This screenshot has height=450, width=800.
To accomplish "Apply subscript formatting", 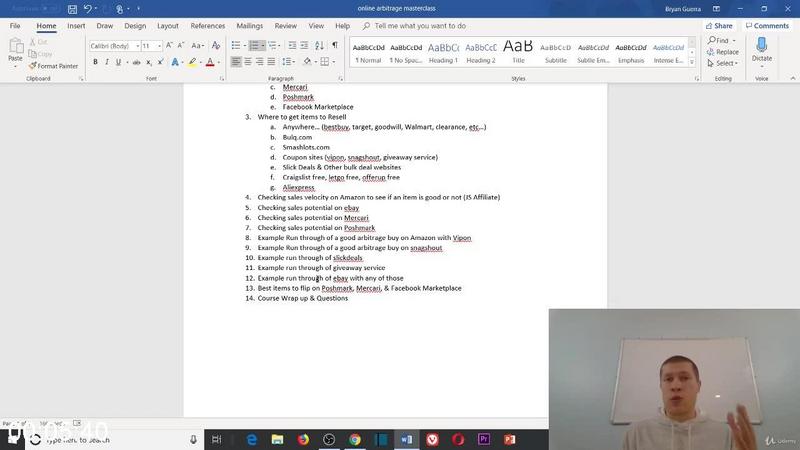I will (148, 62).
